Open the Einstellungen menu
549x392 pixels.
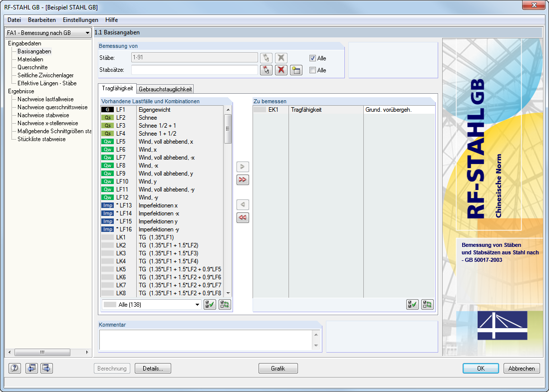80,20
